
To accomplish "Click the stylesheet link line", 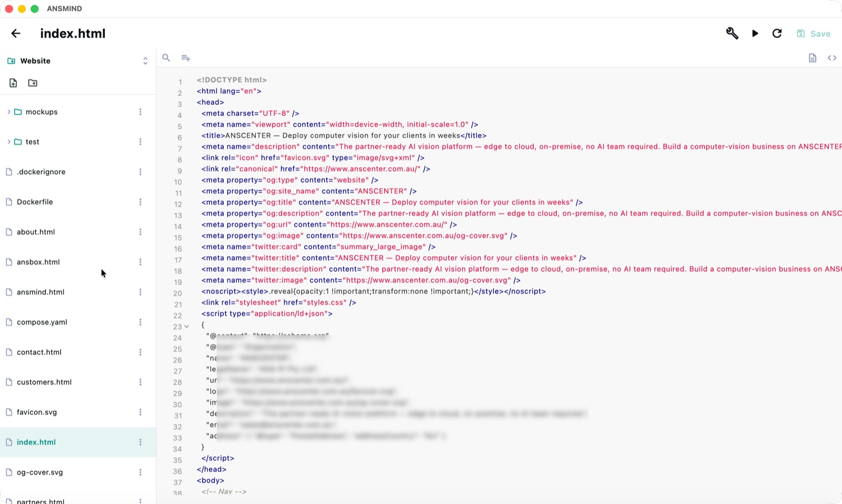I will [x=279, y=303].
